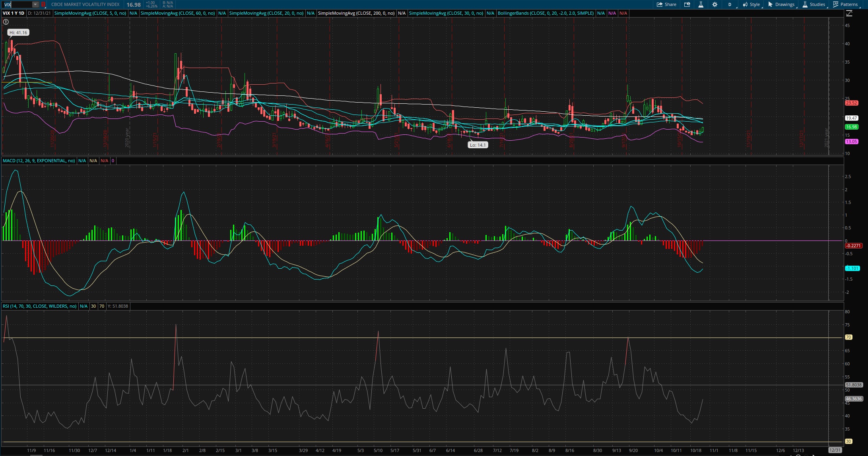
Task: Click the 23.52 upper band price tag
Action: click(851, 103)
